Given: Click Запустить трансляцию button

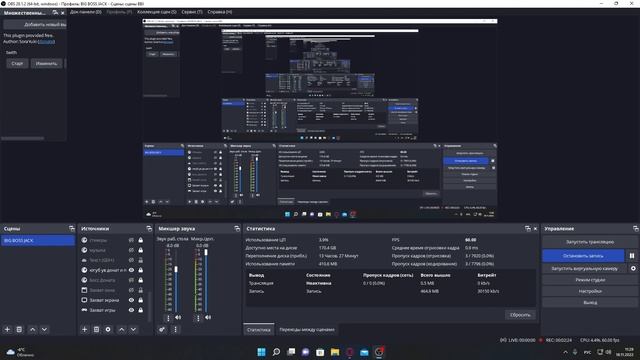Looking at the screenshot, I should (x=590, y=242).
